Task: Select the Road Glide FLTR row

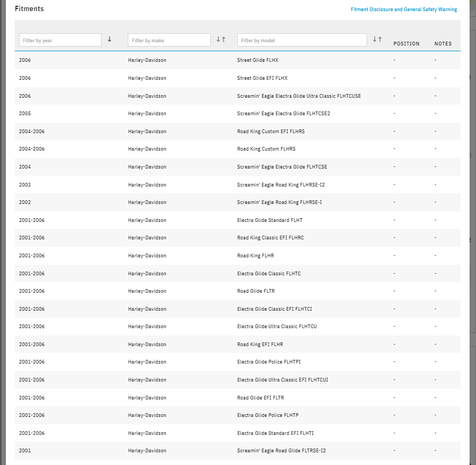Action: click(256, 291)
